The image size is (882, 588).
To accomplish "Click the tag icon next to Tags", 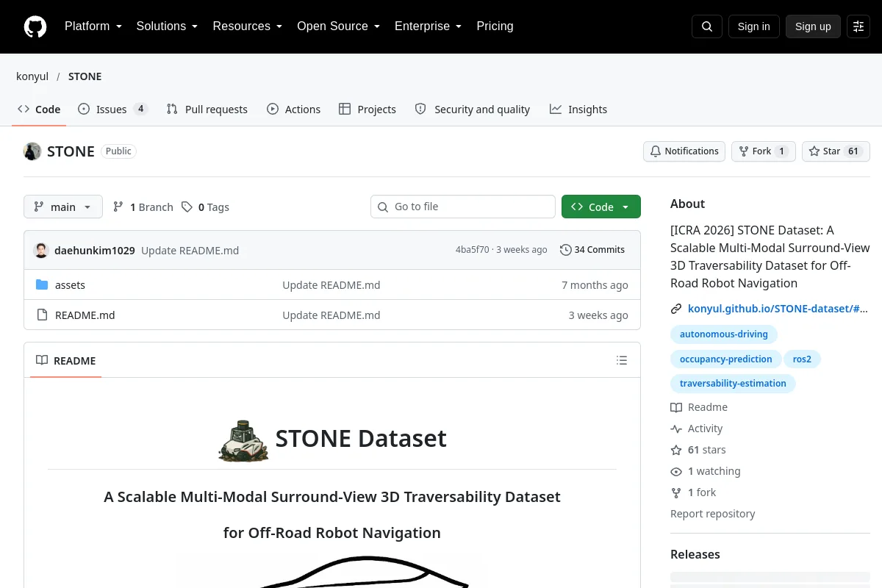I will 187,207.
